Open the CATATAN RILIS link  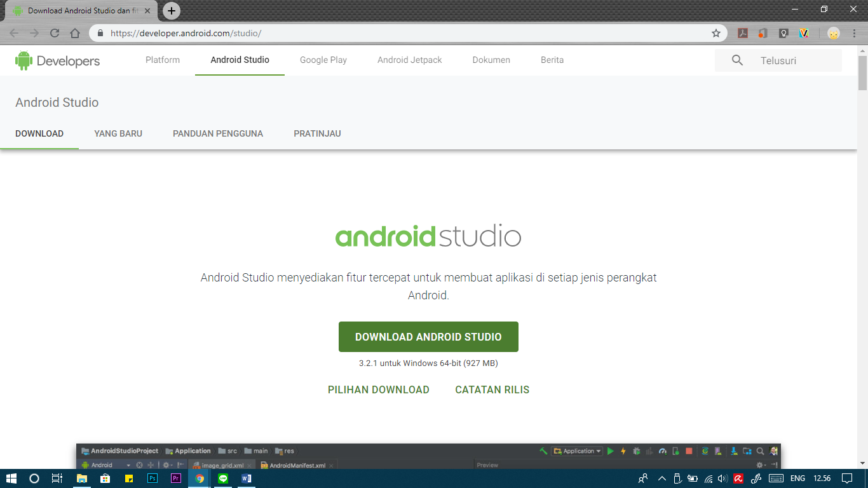coord(492,390)
